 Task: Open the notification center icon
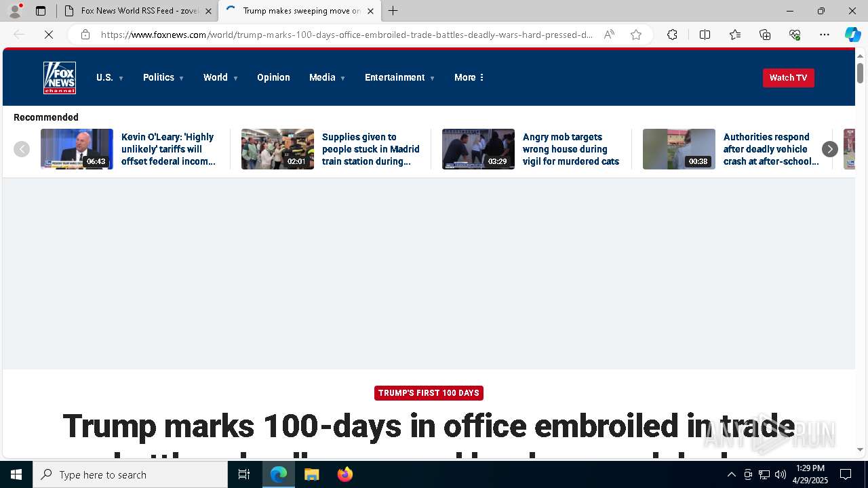click(846, 474)
